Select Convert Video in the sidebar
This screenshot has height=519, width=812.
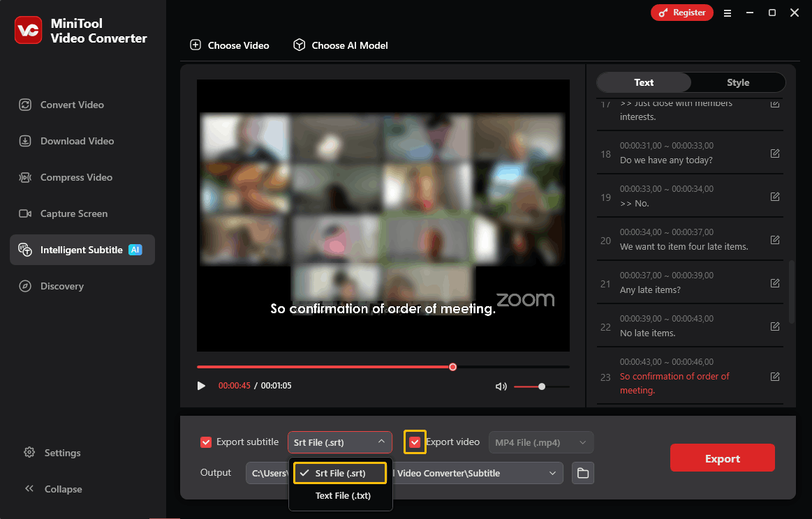[x=71, y=104]
